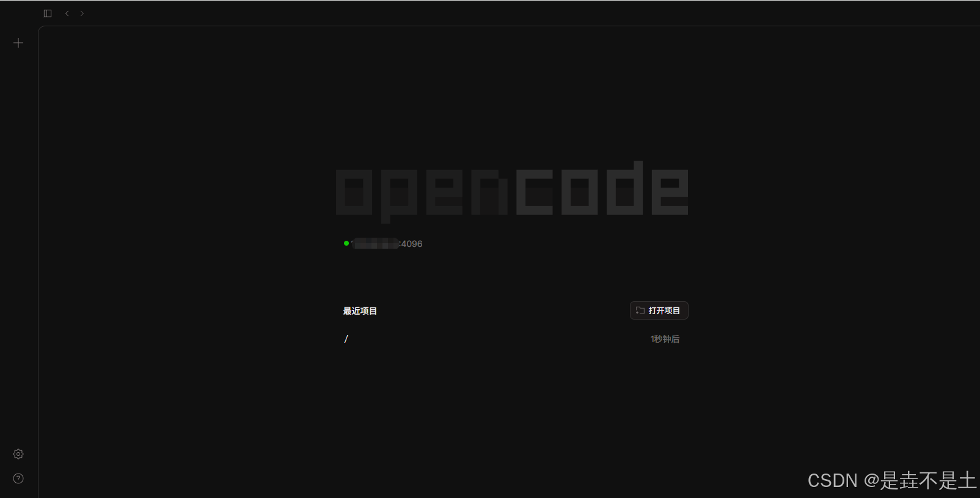The height and width of the screenshot is (498, 980).
Task: Add new project with plus icon
Action: (18, 43)
